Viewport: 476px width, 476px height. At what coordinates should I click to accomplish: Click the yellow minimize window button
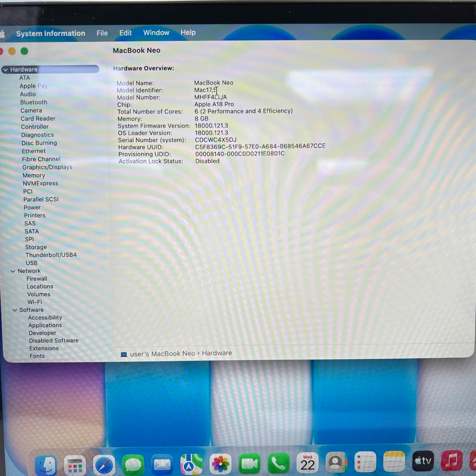12,51
